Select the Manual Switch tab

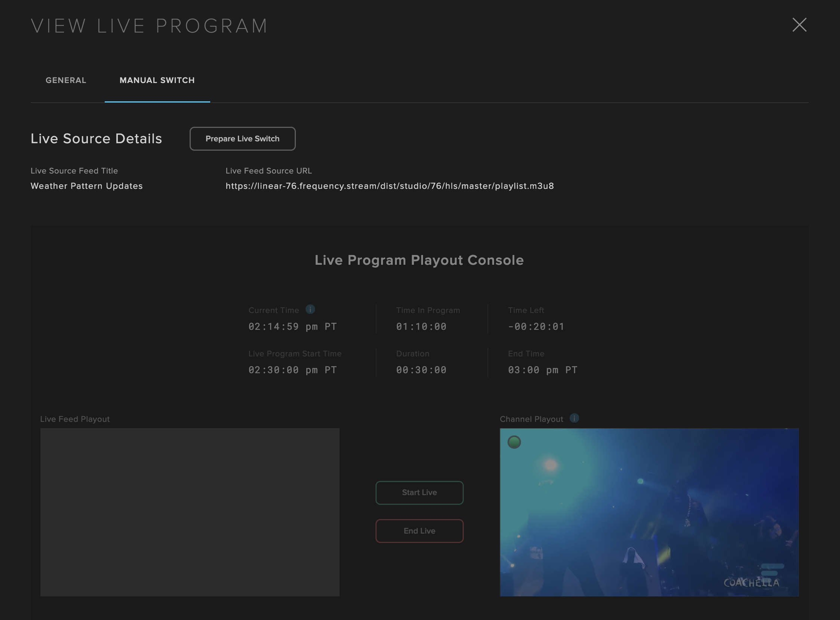tap(157, 80)
